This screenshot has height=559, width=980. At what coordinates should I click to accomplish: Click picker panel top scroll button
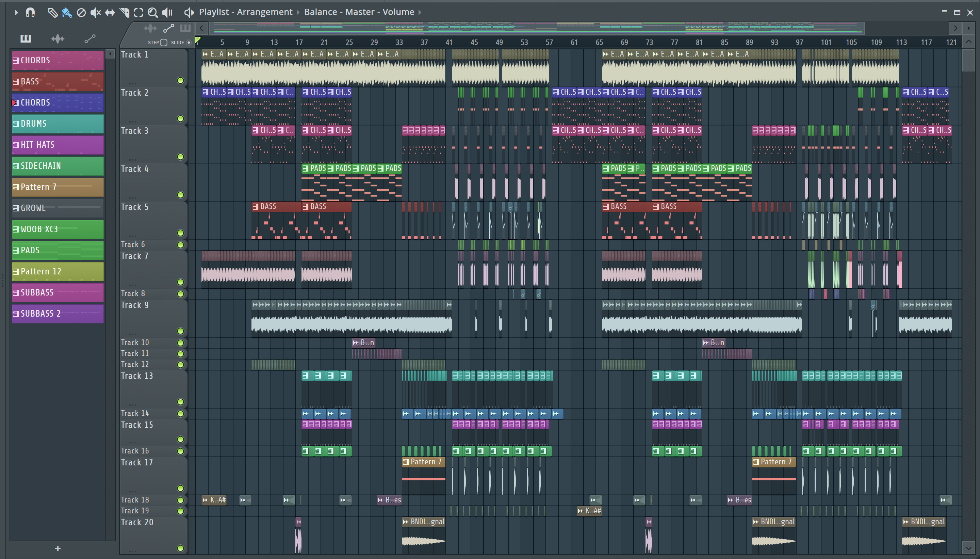point(110,54)
